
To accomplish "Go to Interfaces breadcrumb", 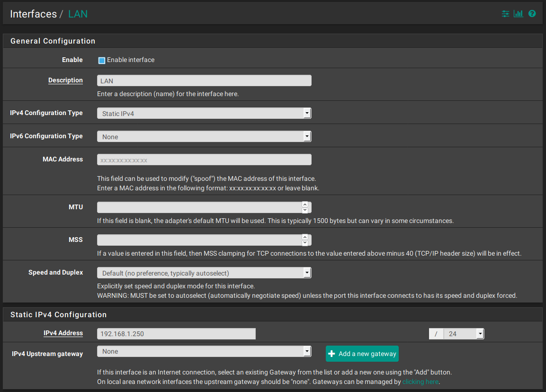I will tap(33, 14).
